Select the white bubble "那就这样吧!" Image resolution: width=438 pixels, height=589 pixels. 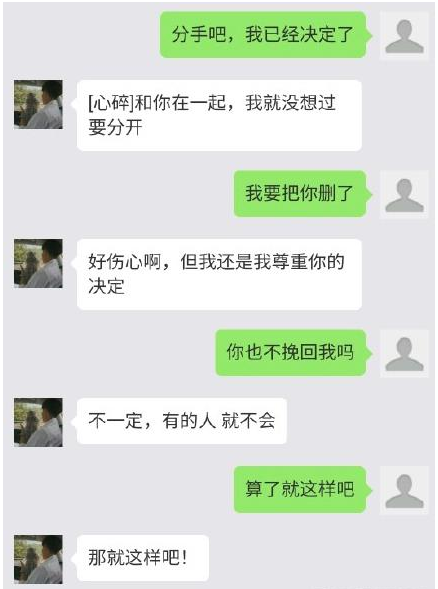coord(143,558)
